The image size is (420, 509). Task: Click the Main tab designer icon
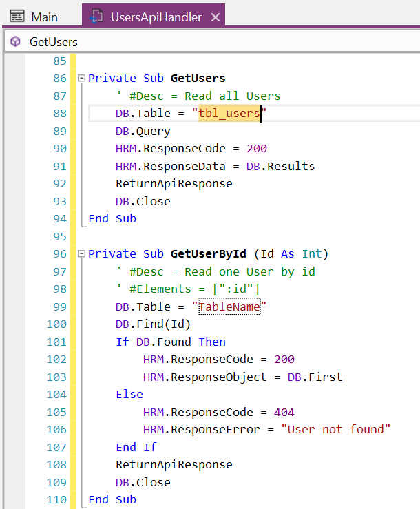[x=17, y=16]
